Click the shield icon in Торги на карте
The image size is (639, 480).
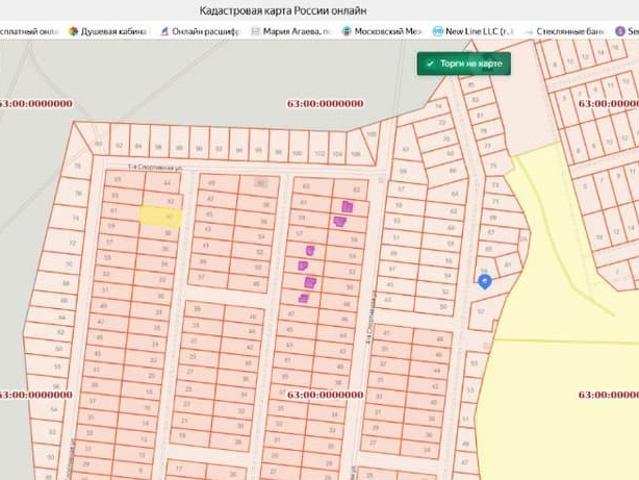tap(430, 64)
